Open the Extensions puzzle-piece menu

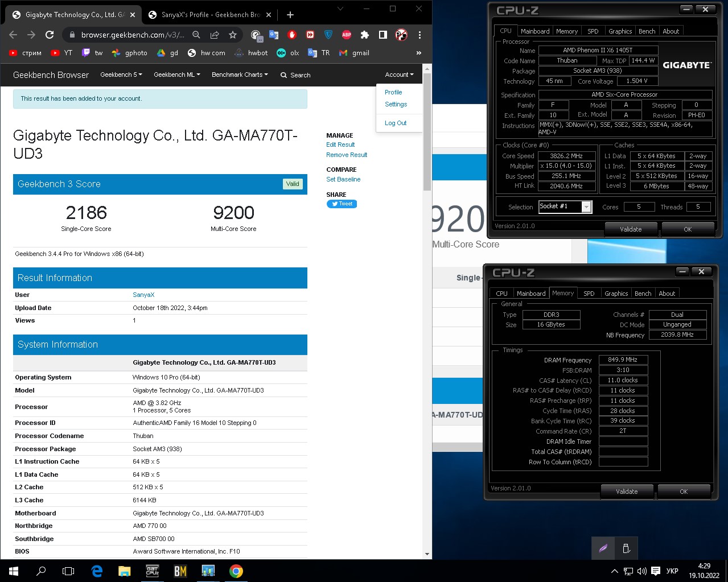tap(365, 35)
